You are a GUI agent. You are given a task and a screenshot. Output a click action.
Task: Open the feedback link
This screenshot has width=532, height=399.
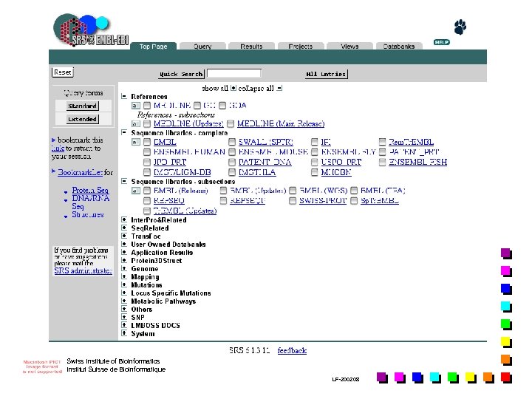[x=292, y=350]
